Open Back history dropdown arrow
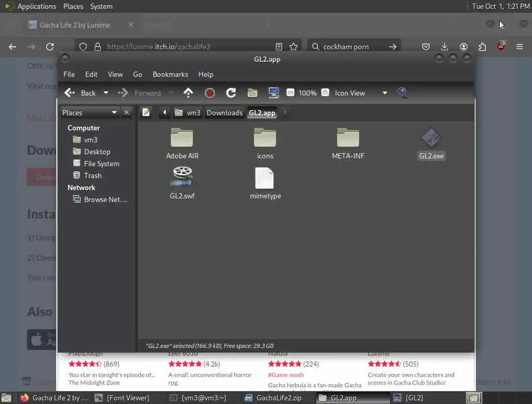 [x=106, y=93]
